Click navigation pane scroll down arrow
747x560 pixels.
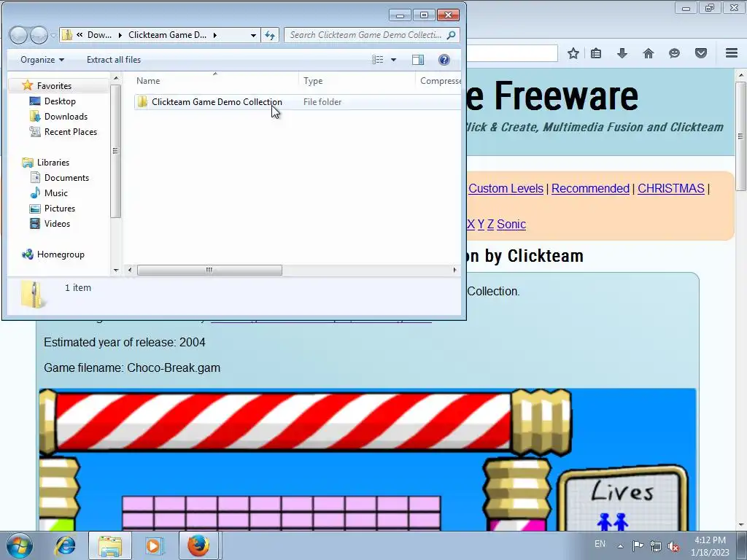pos(116,271)
